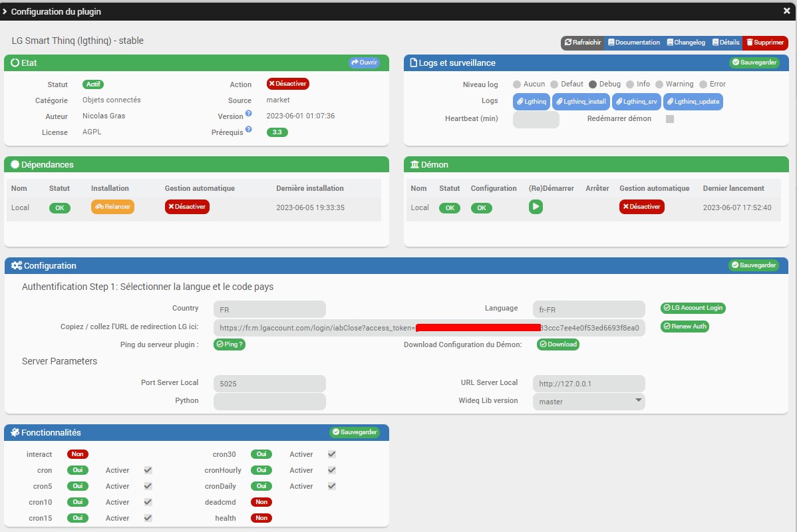Open the Changelog
Image resolution: width=797 pixels, height=532 pixels.
(686, 43)
